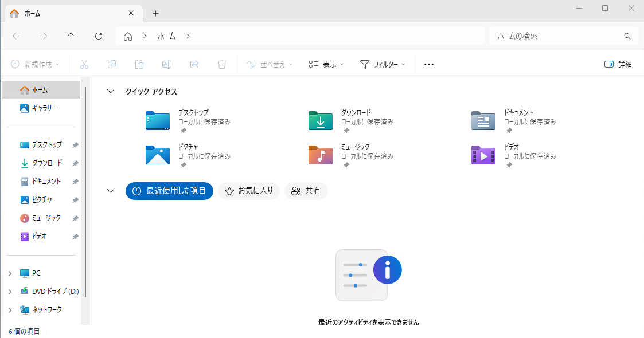This screenshot has height=338, width=644.
Task: Add a new tab with plus button
Action: click(x=155, y=14)
